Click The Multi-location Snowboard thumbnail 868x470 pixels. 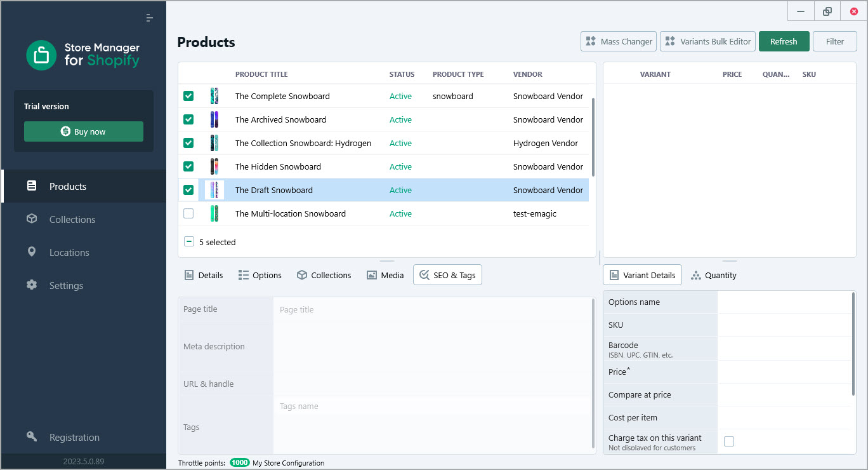coord(214,213)
